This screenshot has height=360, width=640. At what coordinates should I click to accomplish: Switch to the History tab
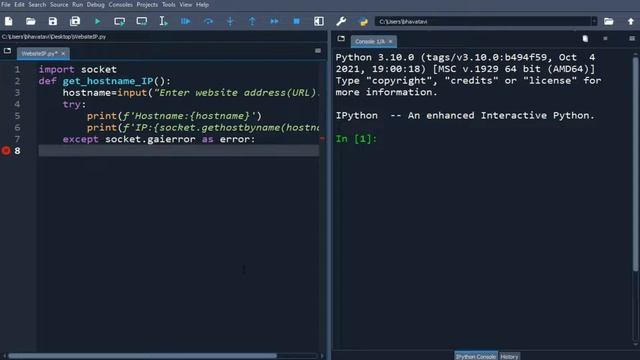509,356
